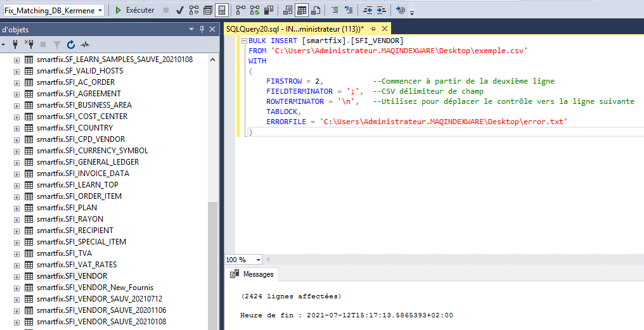
Task: Select smartfix.SFI_VENDOR_New_Fournis table
Action: point(94,288)
